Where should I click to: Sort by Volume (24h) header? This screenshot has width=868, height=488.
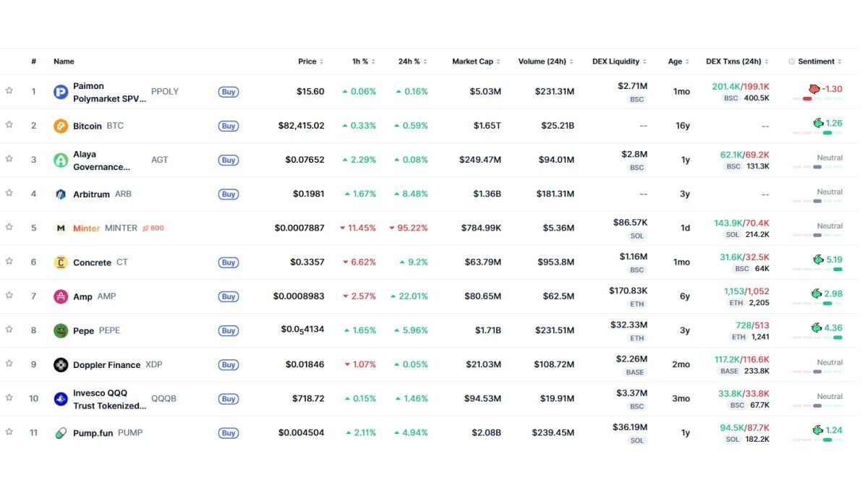click(x=546, y=61)
